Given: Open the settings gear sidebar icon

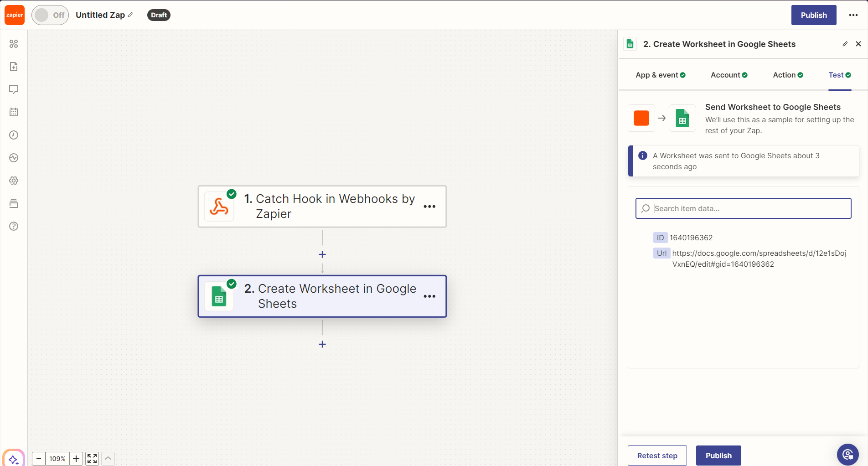Looking at the screenshot, I should pos(14,181).
